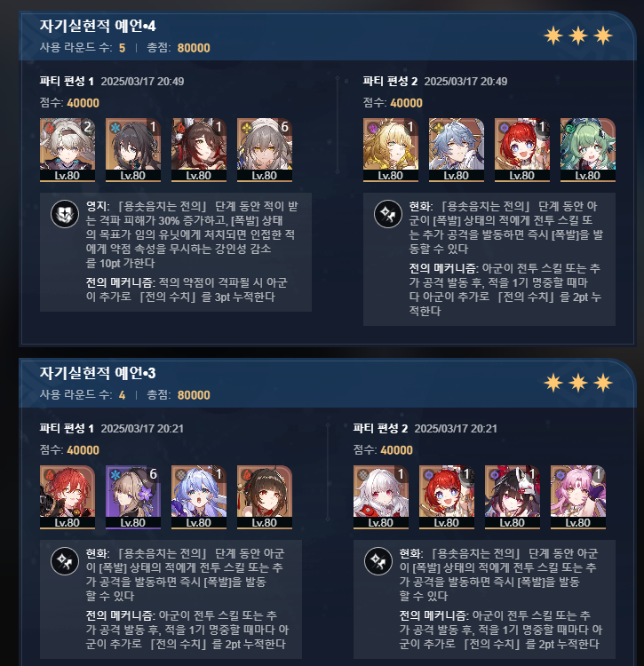Click the 예언•3 total score 80000
644x666 pixels.
tap(194, 395)
